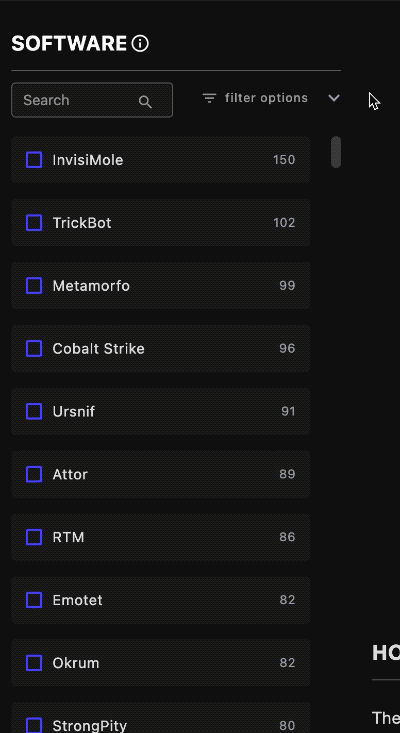The height and width of the screenshot is (733, 400).
Task: Focus the Search input field
Action: point(92,100)
